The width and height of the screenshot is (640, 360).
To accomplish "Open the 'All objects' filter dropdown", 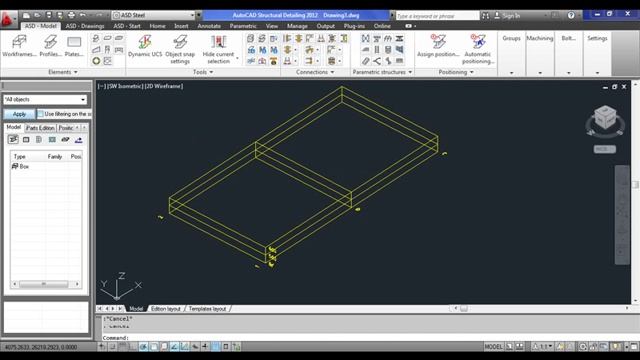I will [x=45, y=99].
